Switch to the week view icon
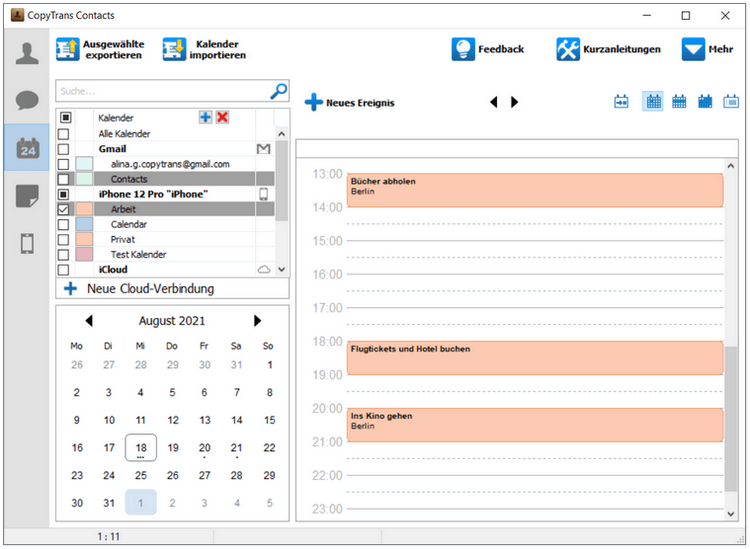The image size is (750, 549). pyautogui.click(x=679, y=101)
